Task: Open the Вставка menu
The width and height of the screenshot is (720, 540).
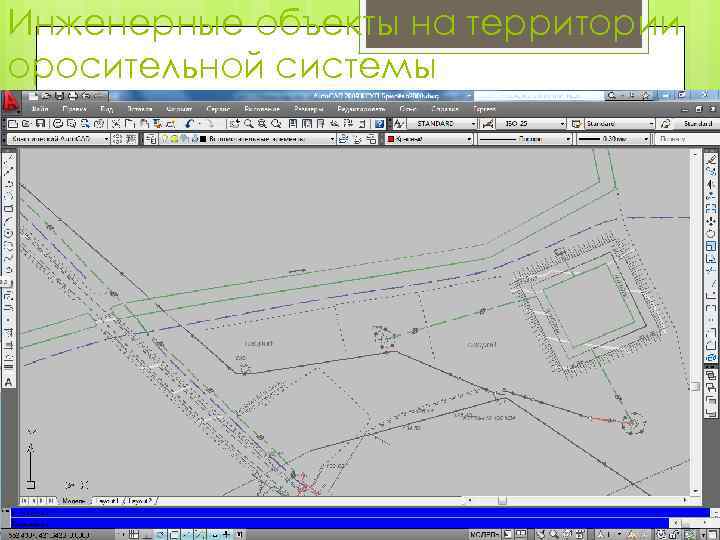Action: (x=140, y=109)
